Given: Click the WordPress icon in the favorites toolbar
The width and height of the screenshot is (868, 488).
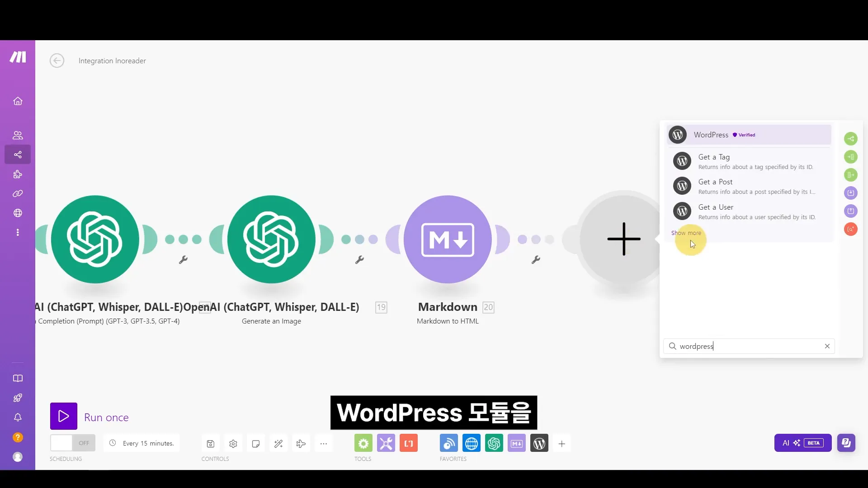Looking at the screenshot, I should tap(539, 443).
